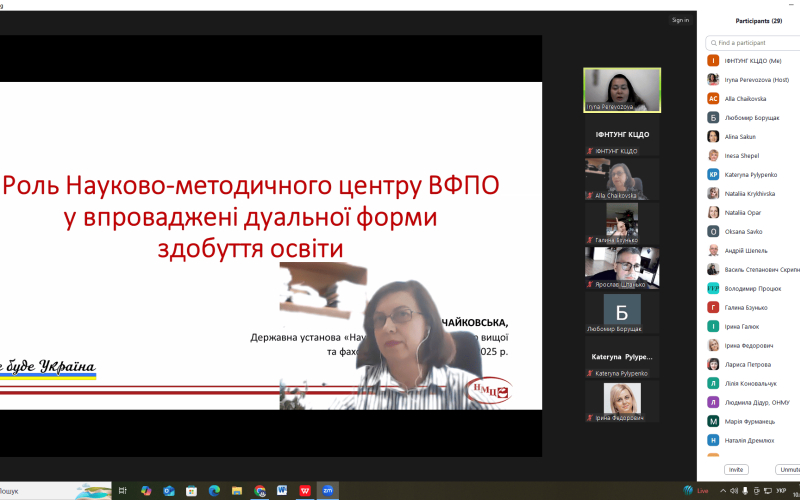Select Лариса Петрова in participant list

[x=753, y=364]
